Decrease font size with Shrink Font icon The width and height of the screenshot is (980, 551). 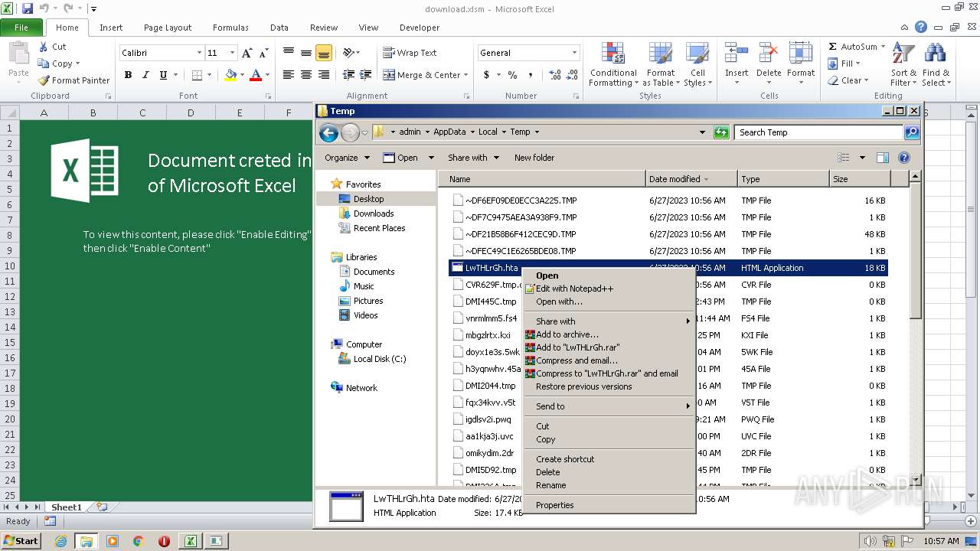tap(263, 53)
